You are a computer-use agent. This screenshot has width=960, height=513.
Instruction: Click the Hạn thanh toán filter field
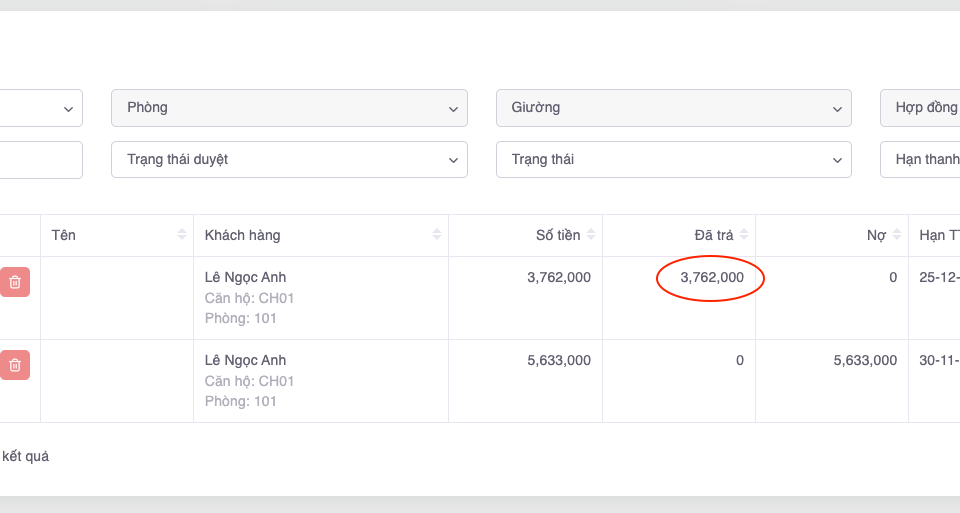point(920,160)
